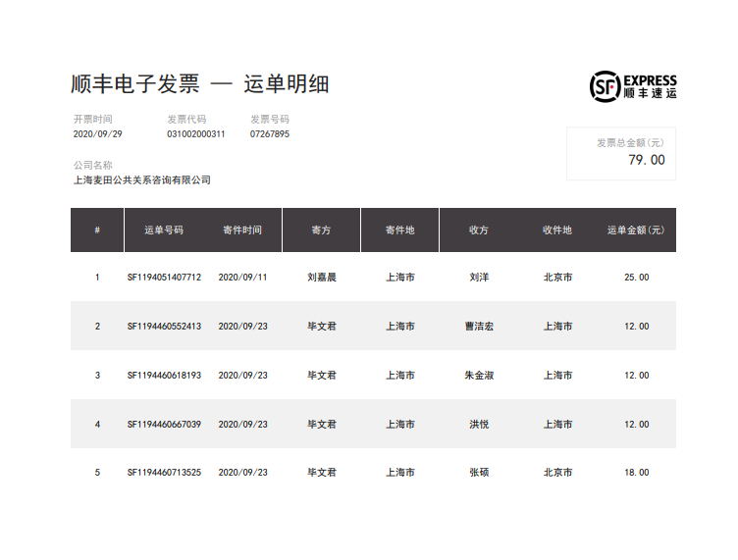
Task: Click the SF Express logo
Action: click(633, 86)
